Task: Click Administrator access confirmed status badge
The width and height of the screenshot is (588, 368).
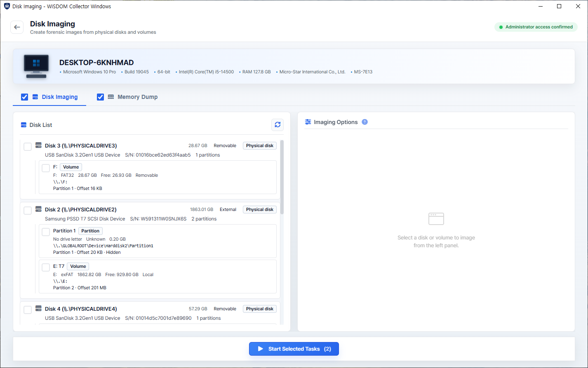Action: (536, 27)
